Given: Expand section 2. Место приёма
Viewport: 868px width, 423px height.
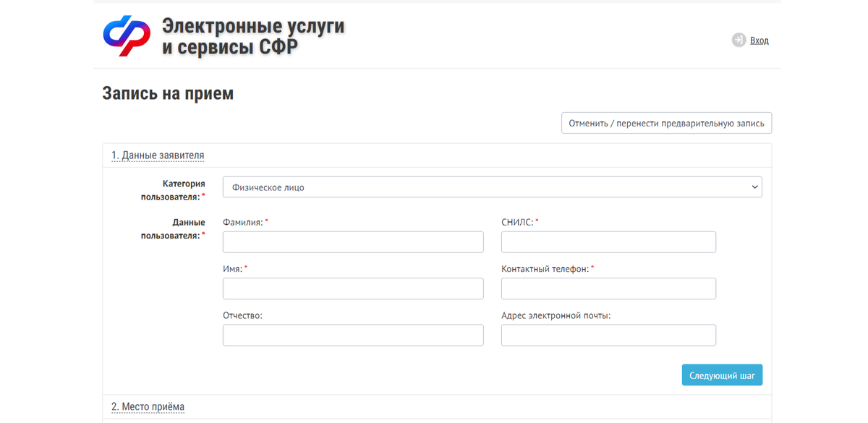Looking at the screenshot, I should pyautogui.click(x=148, y=406).
